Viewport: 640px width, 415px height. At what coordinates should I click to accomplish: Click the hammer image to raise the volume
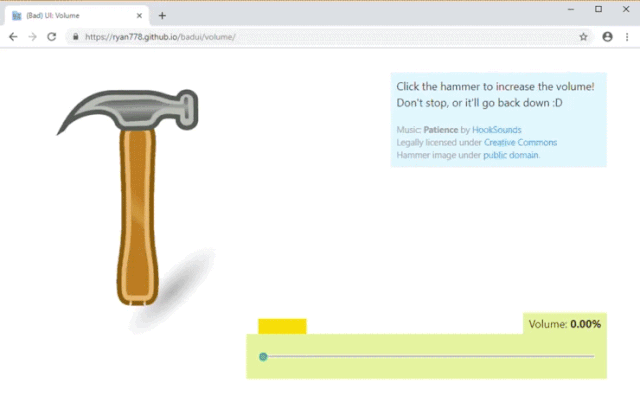tap(137, 196)
